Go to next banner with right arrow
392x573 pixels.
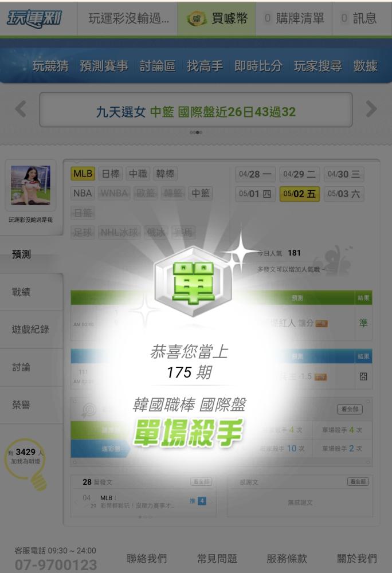(371, 109)
